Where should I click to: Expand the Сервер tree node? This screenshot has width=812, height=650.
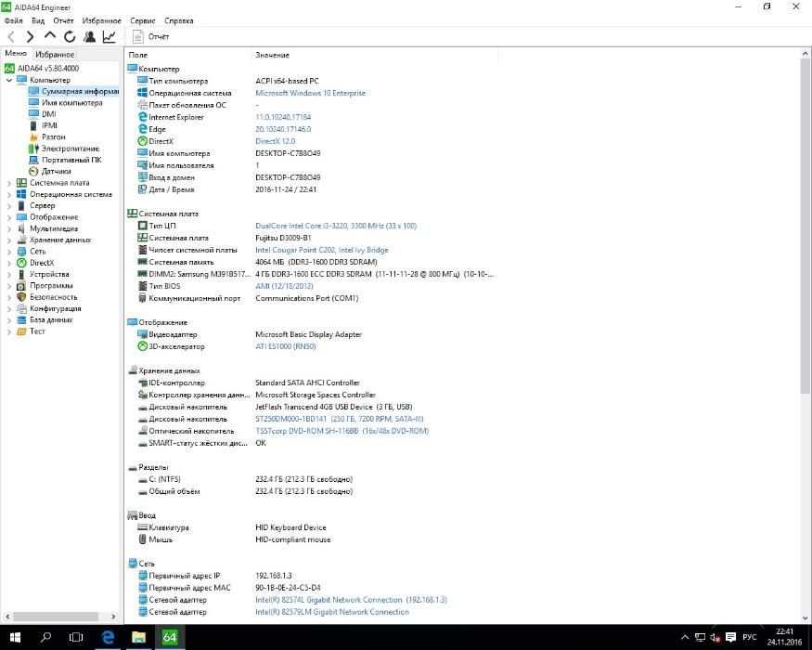point(8,206)
